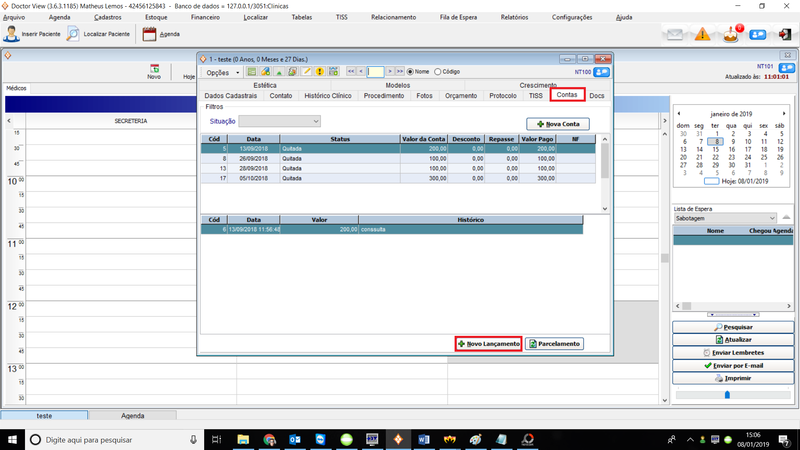The width and height of the screenshot is (800, 450).
Task: Open the birthday cake notifications icon
Action: point(731,35)
